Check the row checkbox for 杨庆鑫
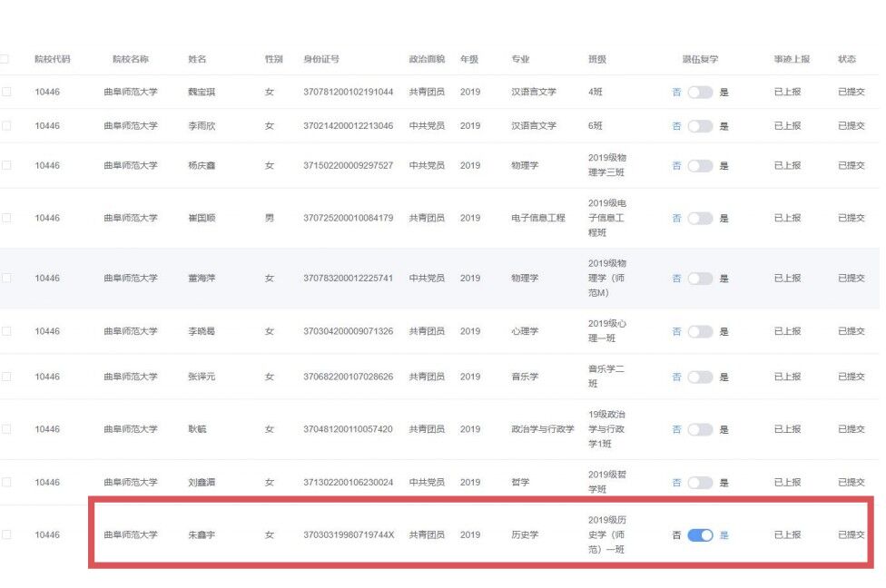 coord(6,165)
